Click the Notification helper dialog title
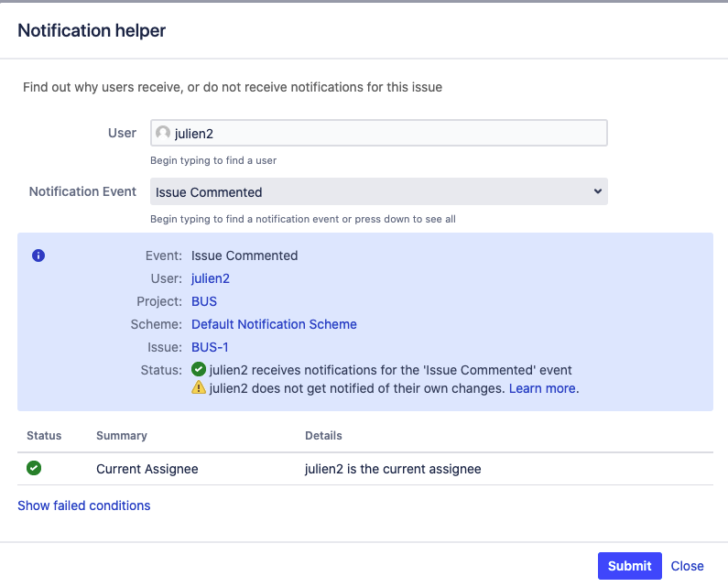Image resolution: width=728 pixels, height=587 pixels. [92, 30]
